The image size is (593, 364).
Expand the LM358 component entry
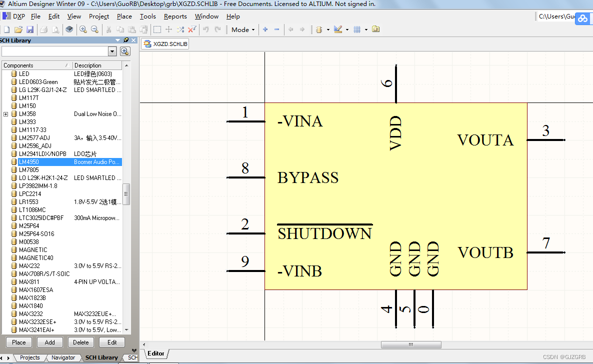(x=4, y=113)
